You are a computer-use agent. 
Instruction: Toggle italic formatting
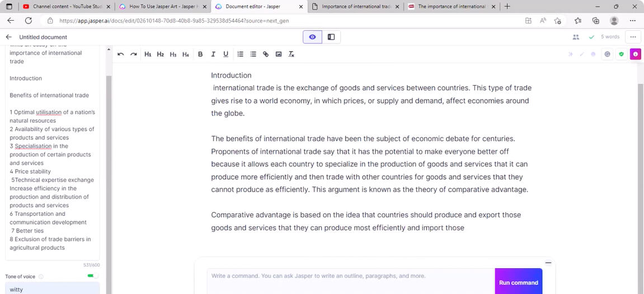(213, 54)
